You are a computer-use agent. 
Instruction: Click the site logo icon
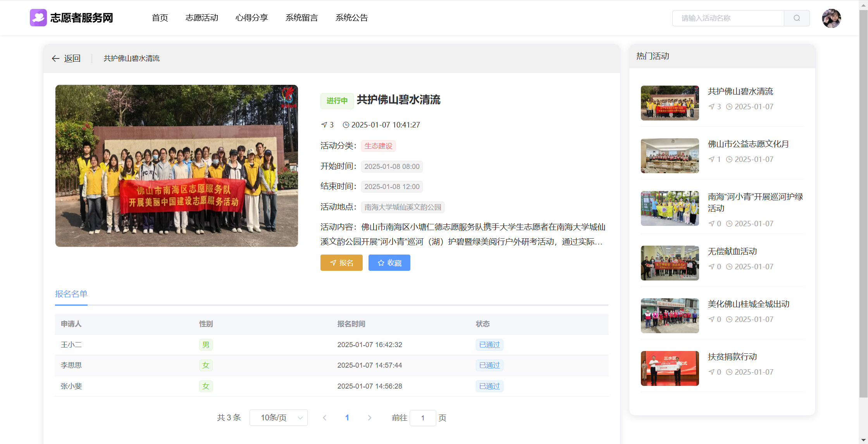click(x=38, y=18)
